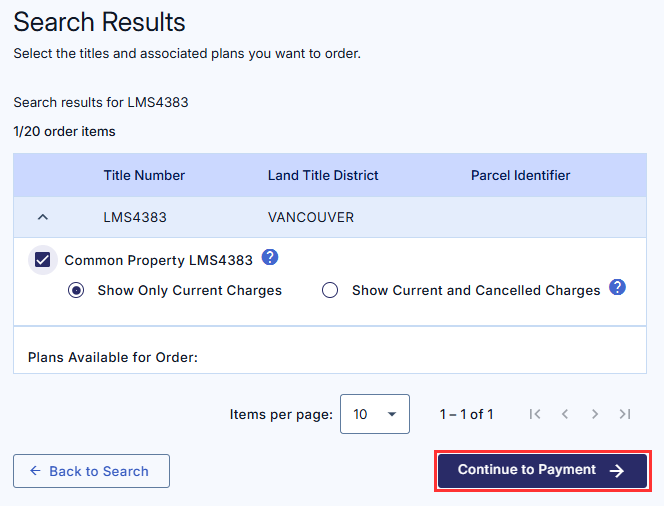Select Show Only Current Charges option
The image size is (664, 506).
coord(76,291)
